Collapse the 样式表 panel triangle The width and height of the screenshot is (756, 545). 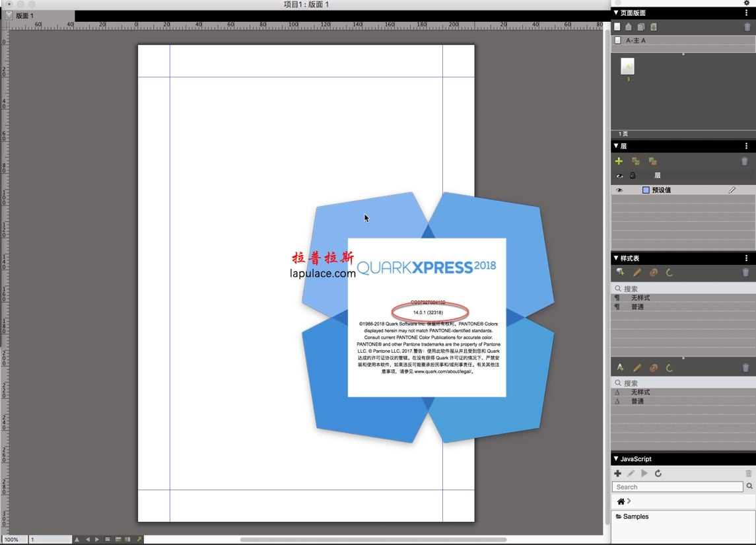click(616, 258)
